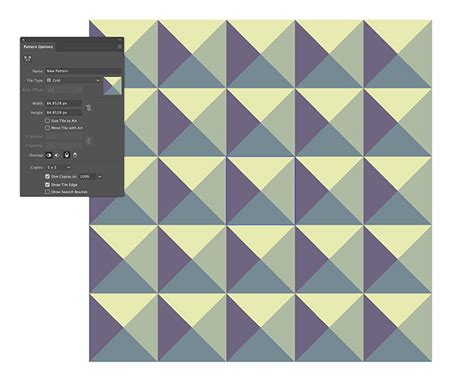The height and width of the screenshot is (385, 474).
Task: Click the blue-outlined center pattern tile
Action: (261, 190)
